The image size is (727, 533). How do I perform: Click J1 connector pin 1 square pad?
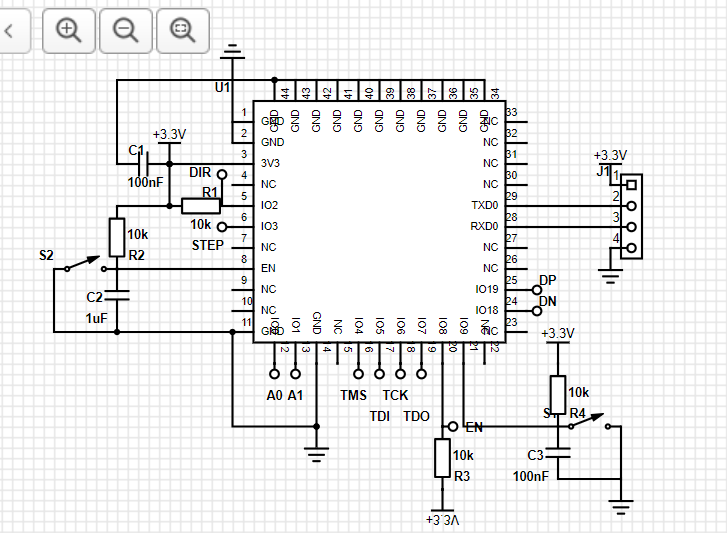tap(631, 185)
